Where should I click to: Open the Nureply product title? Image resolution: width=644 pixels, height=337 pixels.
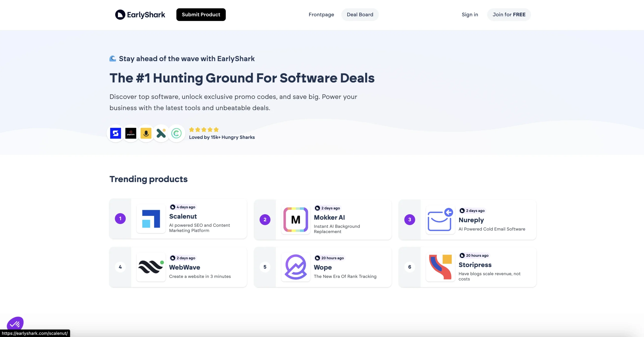[x=471, y=220]
